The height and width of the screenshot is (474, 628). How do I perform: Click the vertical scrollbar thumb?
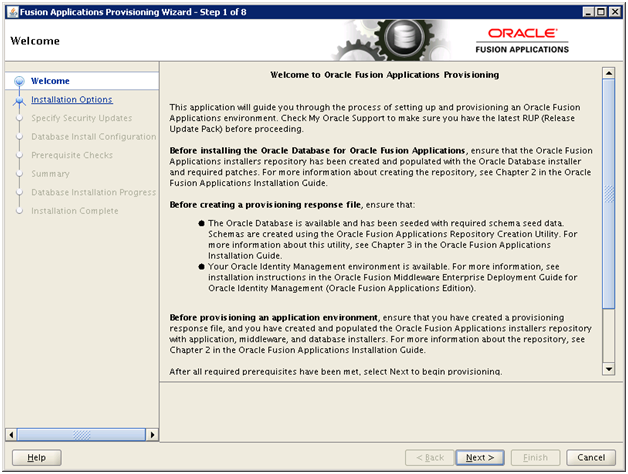[x=608, y=194]
